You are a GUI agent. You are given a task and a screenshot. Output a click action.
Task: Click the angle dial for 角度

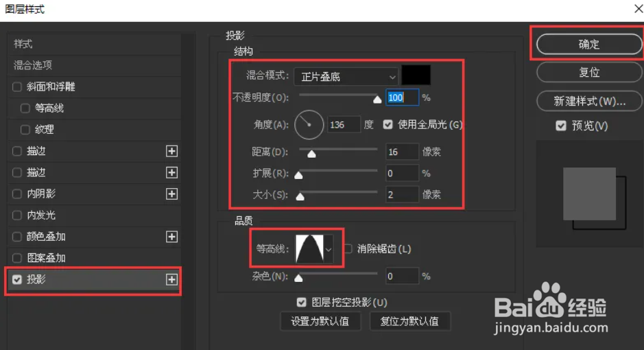309,124
